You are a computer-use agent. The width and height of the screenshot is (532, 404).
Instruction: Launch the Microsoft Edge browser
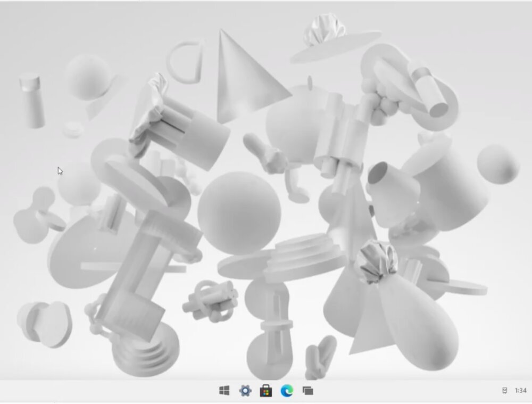click(286, 391)
